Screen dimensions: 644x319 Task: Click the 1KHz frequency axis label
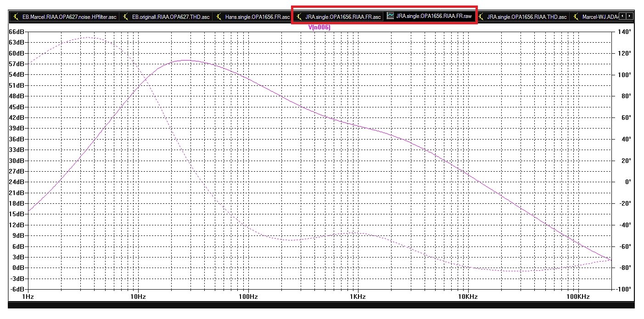[x=358, y=297]
